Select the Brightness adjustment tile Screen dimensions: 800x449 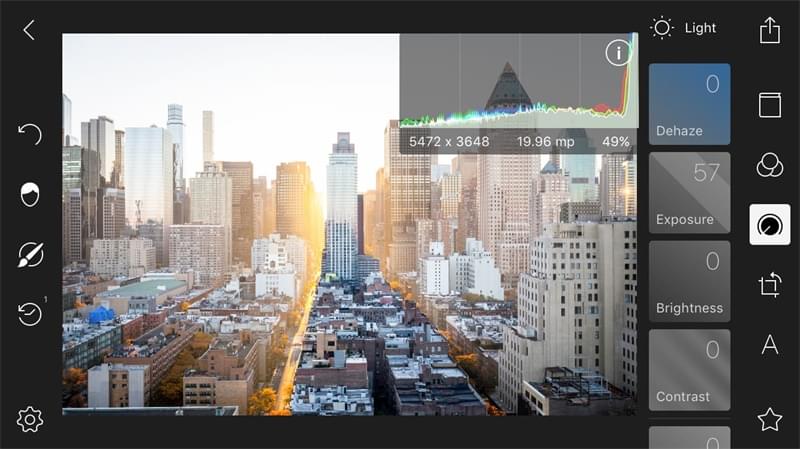[x=689, y=282]
